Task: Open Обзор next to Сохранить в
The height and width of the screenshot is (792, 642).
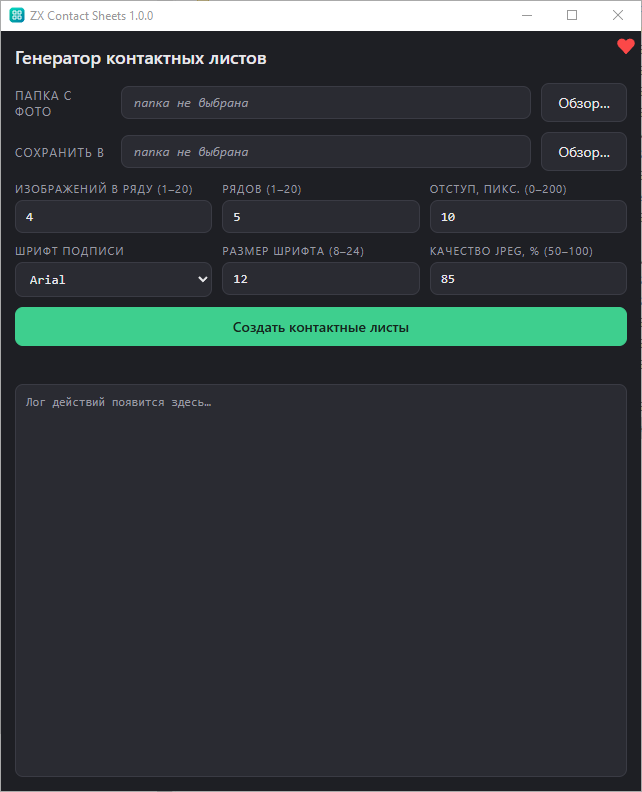Action: pyautogui.click(x=583, y=152)
